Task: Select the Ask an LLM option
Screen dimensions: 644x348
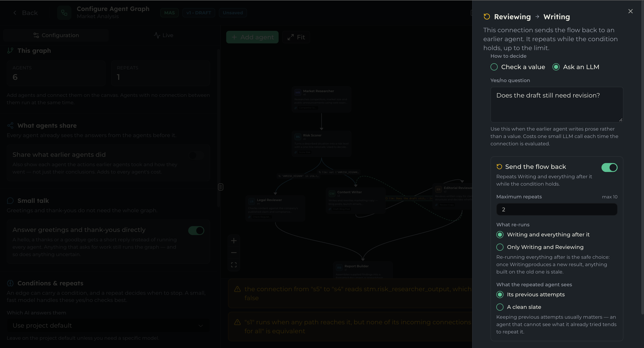Action: click(576, 67)
